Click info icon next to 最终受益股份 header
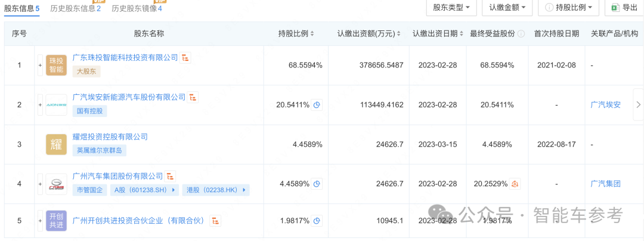644x241 pixels. tap(521, 33)
